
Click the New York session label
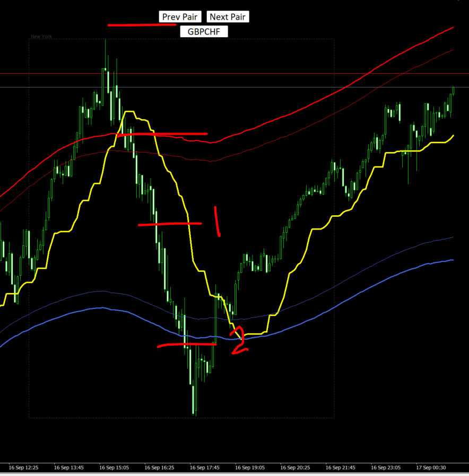[41, 37]
